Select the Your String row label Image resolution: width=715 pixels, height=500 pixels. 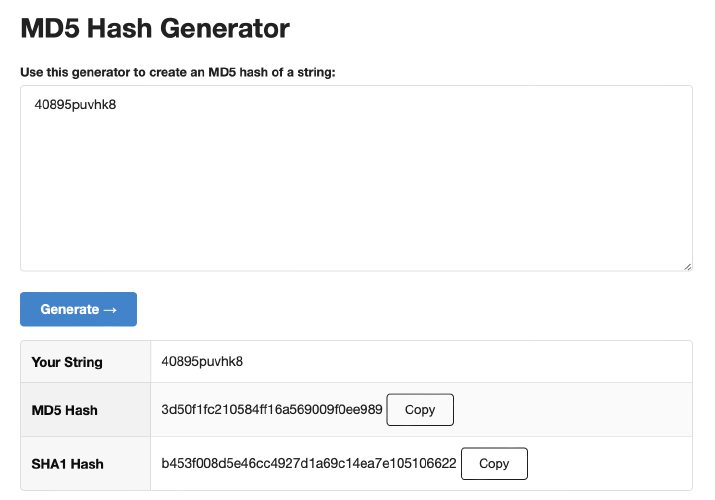tap(67, 362)
